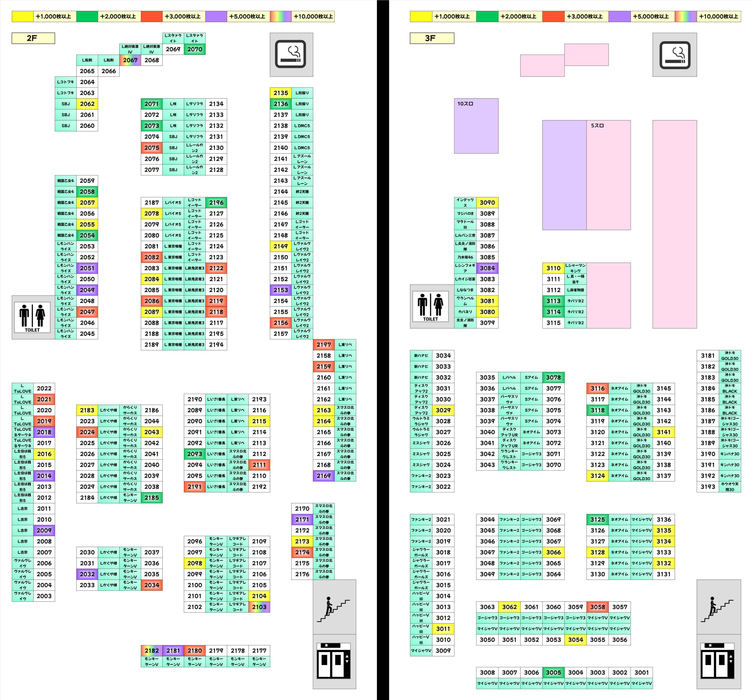This screenshot has width=752, height=700.
Task: Click green machine cell 3005
Action: click(x=553, y=672)
